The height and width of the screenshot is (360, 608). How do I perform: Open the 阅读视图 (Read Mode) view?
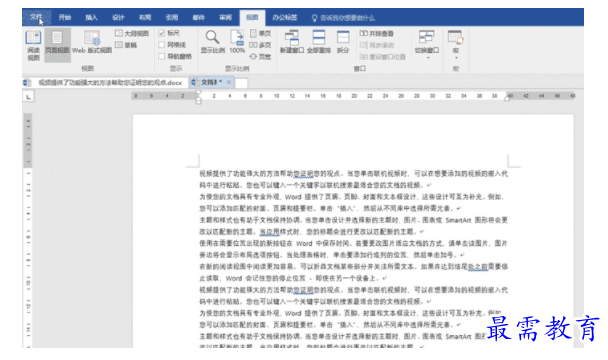click(33, 45)
